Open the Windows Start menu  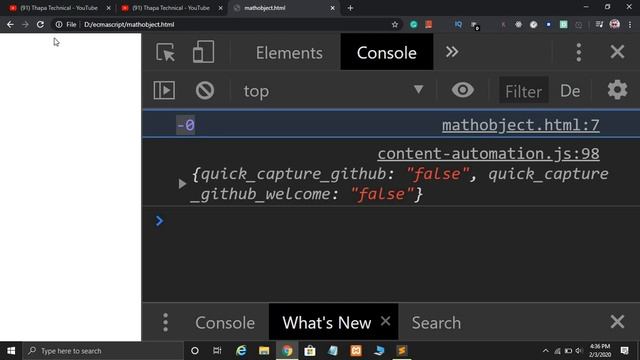tap(11, 351)
